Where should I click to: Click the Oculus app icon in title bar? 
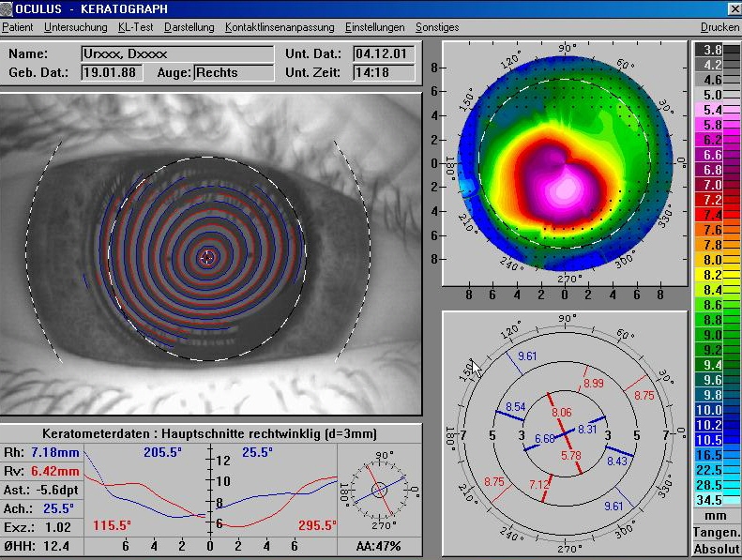[7, 8]
